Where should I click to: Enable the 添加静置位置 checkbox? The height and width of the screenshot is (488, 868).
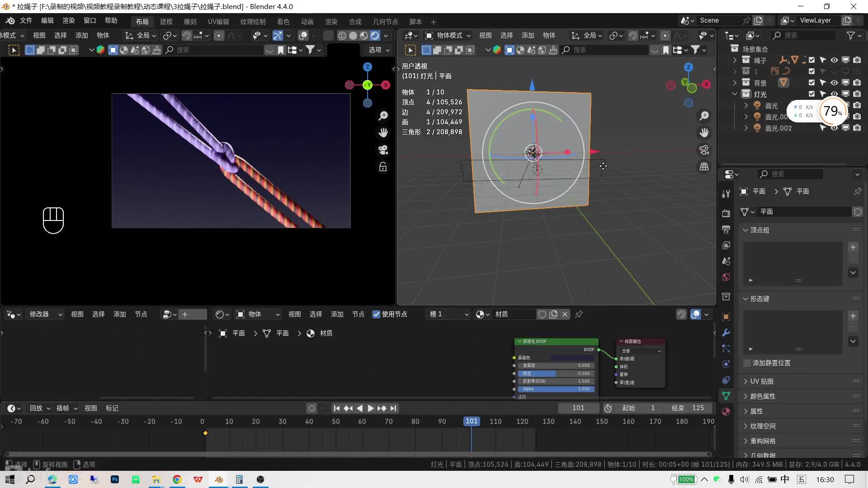[x=747, y=363]
